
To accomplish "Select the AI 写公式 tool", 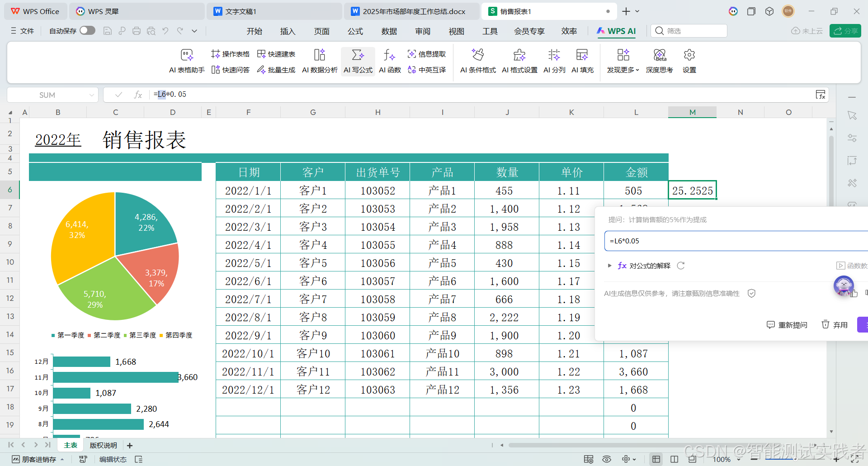I will click(358, 61).
